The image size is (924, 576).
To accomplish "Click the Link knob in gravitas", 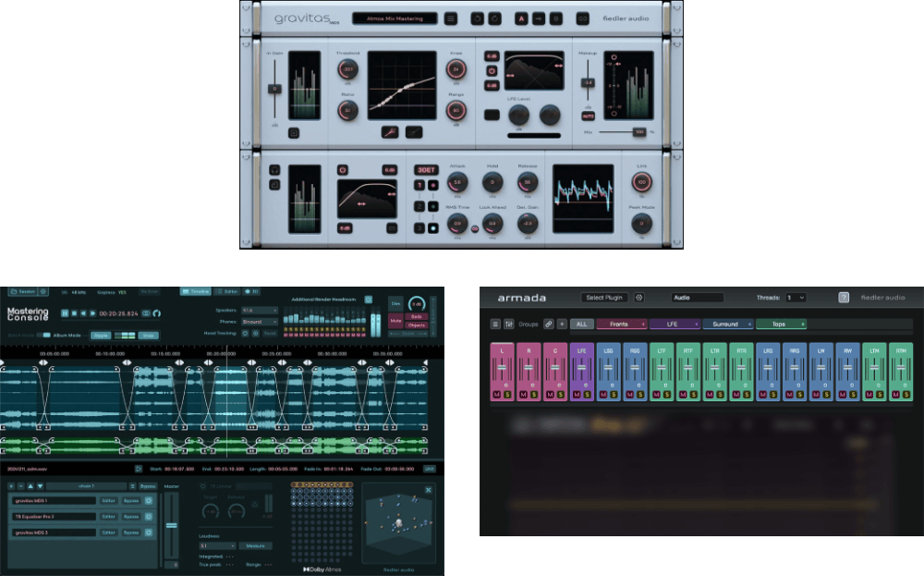I will point(641,183).
